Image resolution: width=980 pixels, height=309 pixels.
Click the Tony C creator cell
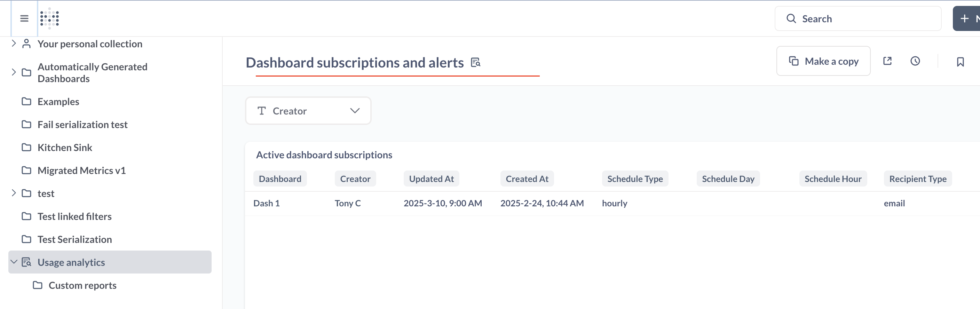coord(348,203)
